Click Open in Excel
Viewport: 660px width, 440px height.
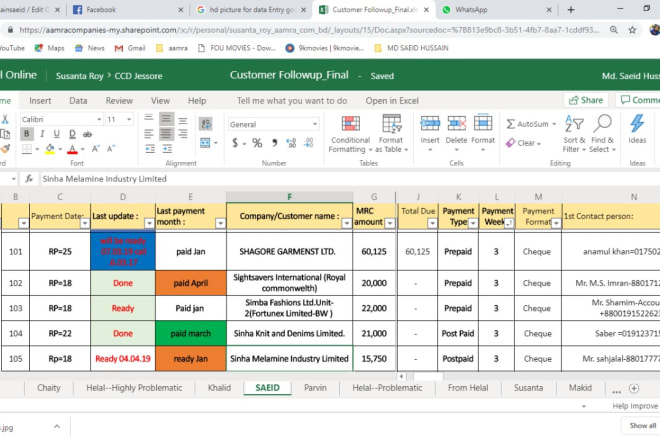[x=392, y=101]
